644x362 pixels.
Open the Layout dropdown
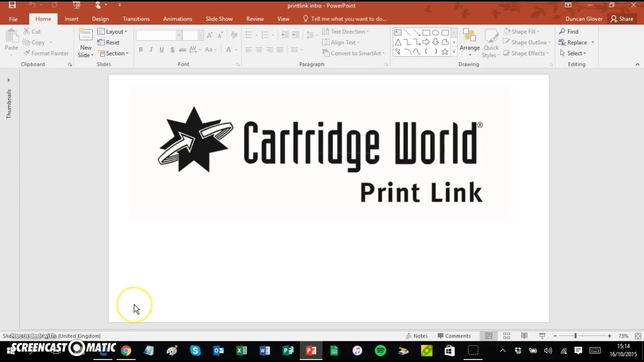click(x=113, y=32)
